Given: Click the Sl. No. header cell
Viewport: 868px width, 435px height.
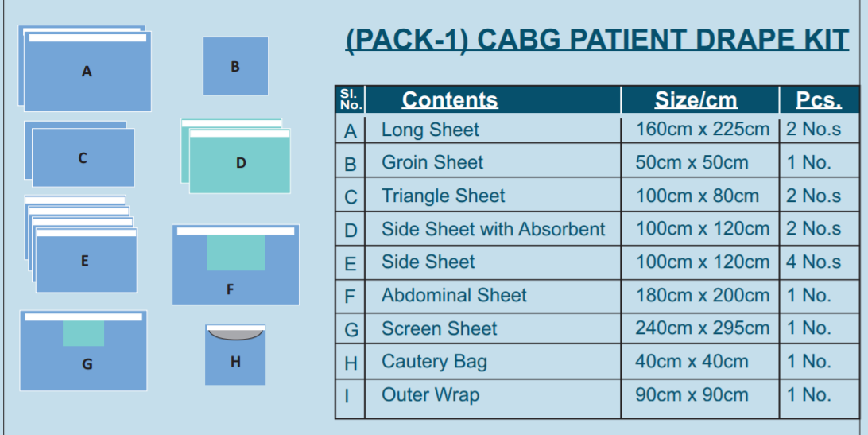Looking at the screenshot, I should coord(351,100).
